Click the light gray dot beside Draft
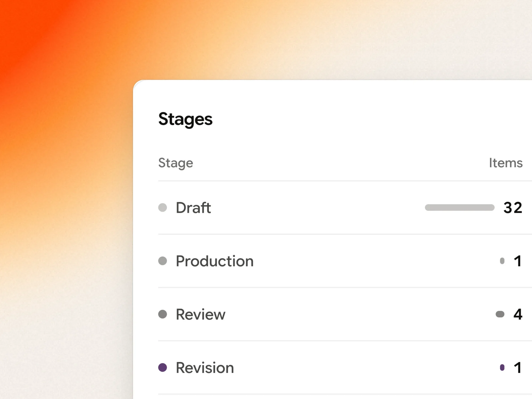Image resolution: width=532 pixels, height=399 pixels. pyautogui.click(x=163, y=207)
